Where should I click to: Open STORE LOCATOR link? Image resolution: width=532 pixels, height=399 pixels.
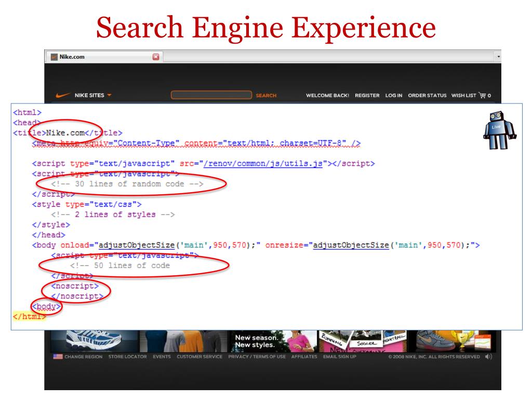click(x=128, y=357)
